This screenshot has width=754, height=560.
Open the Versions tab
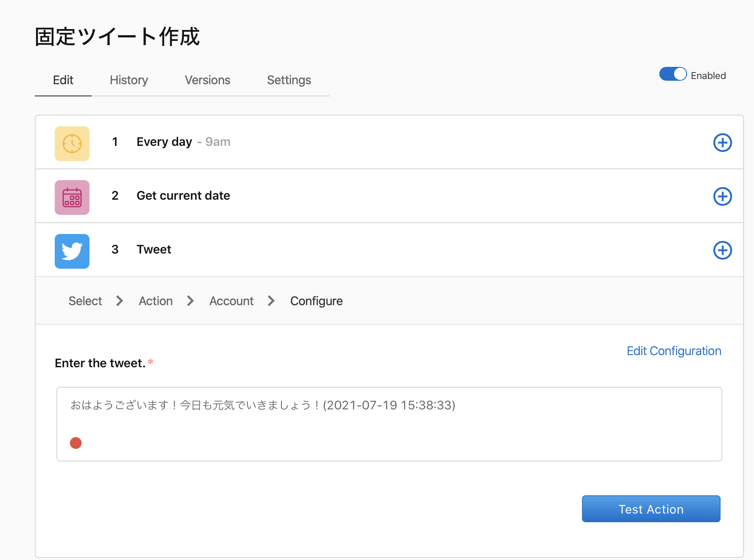207,80
